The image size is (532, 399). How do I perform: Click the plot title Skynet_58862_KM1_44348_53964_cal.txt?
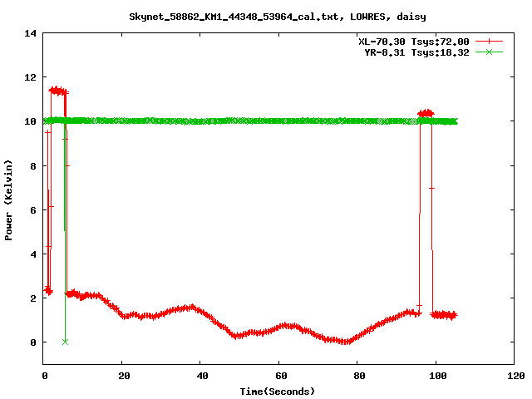(x=278, y=17)
